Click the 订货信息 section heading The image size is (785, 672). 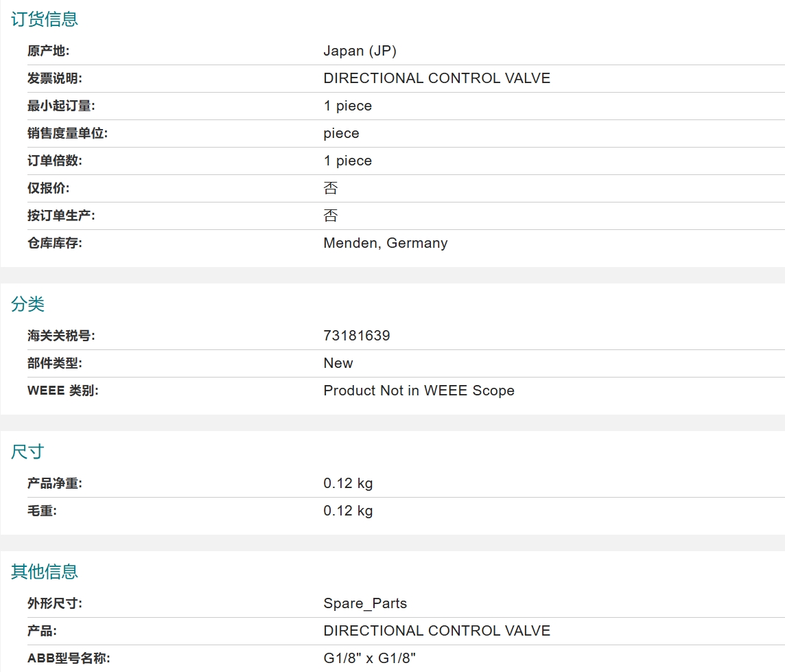point(45,19)
